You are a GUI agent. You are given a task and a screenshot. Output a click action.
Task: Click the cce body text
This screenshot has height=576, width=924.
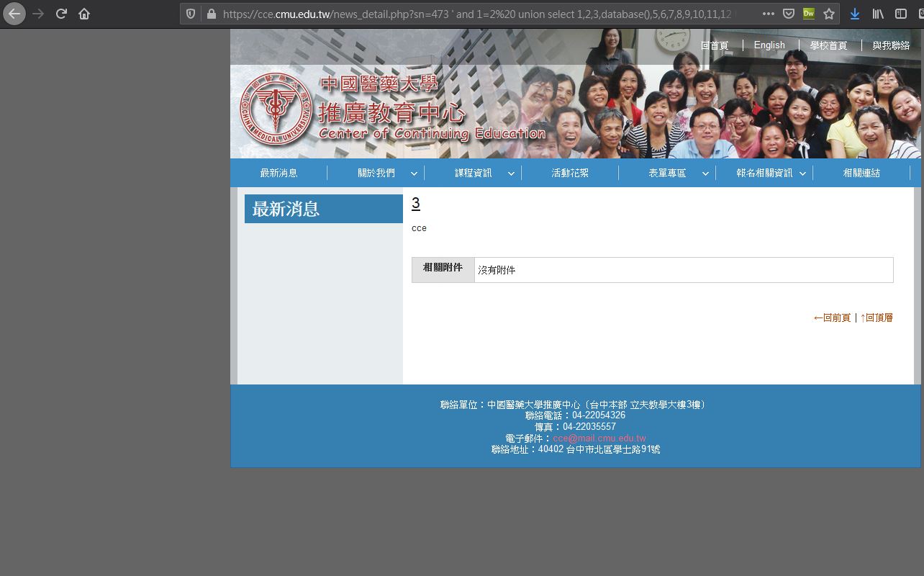[419, 228]
